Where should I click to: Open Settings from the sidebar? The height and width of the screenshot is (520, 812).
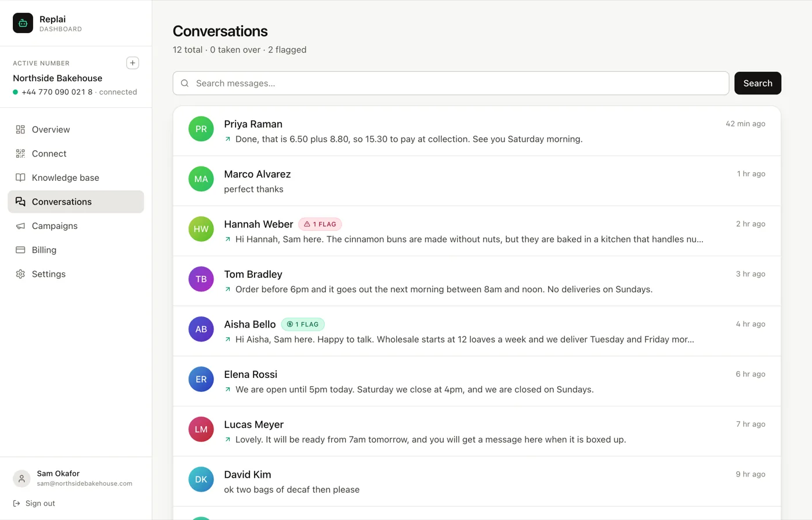(76, 274)
